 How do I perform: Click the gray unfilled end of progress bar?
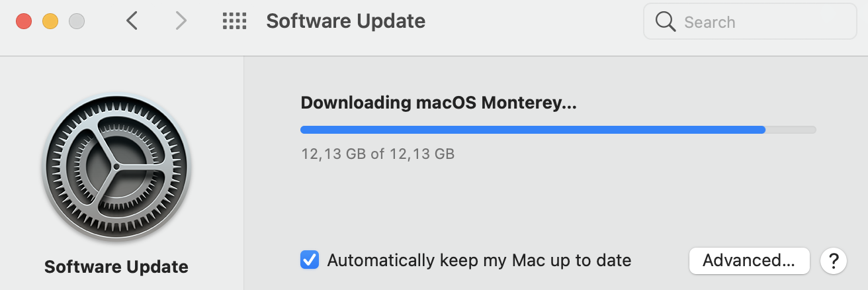(791, 130)
